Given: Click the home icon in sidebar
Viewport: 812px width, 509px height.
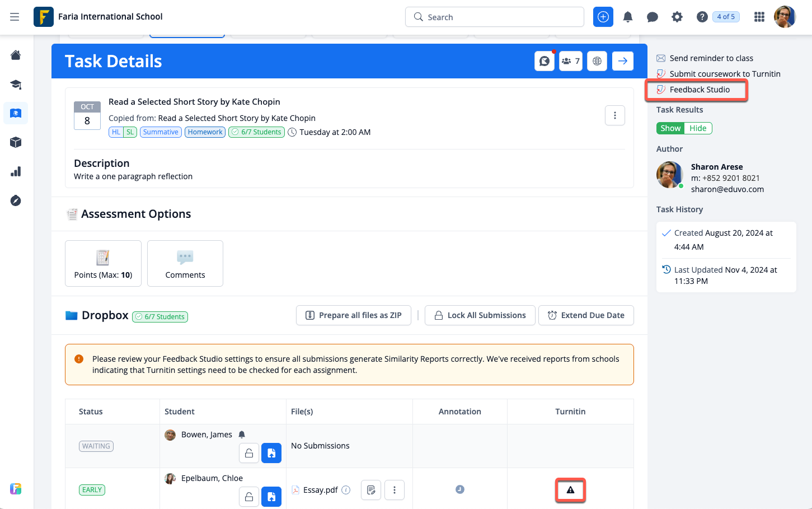Looking at the screenshot, I should (16, 55).
